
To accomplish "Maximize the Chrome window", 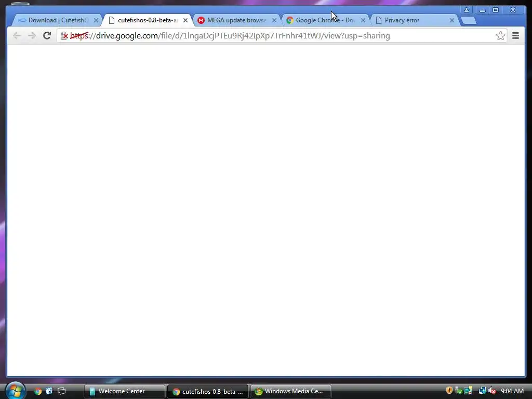I will tap(495, 10).
